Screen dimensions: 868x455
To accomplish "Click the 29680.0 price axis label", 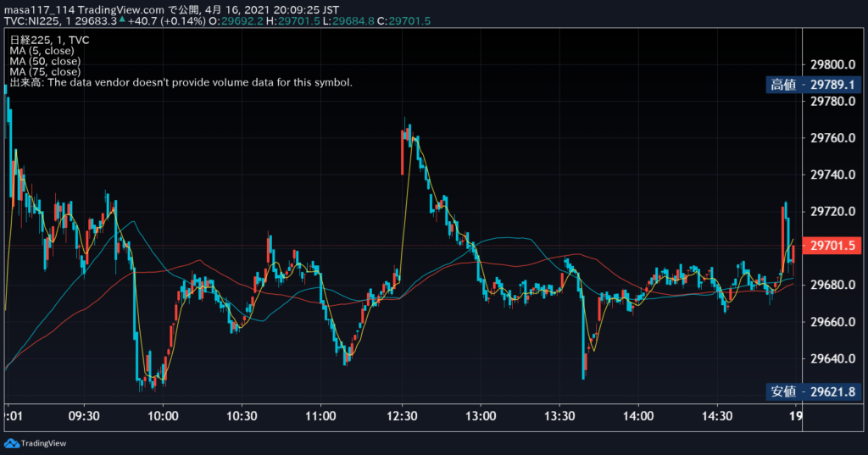I will click(x=832, y=285).
